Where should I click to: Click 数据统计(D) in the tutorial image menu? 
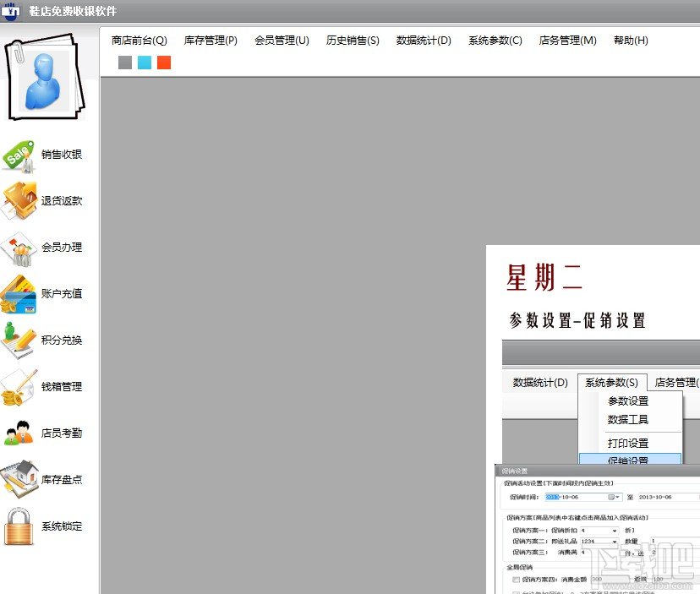point(540,383)
